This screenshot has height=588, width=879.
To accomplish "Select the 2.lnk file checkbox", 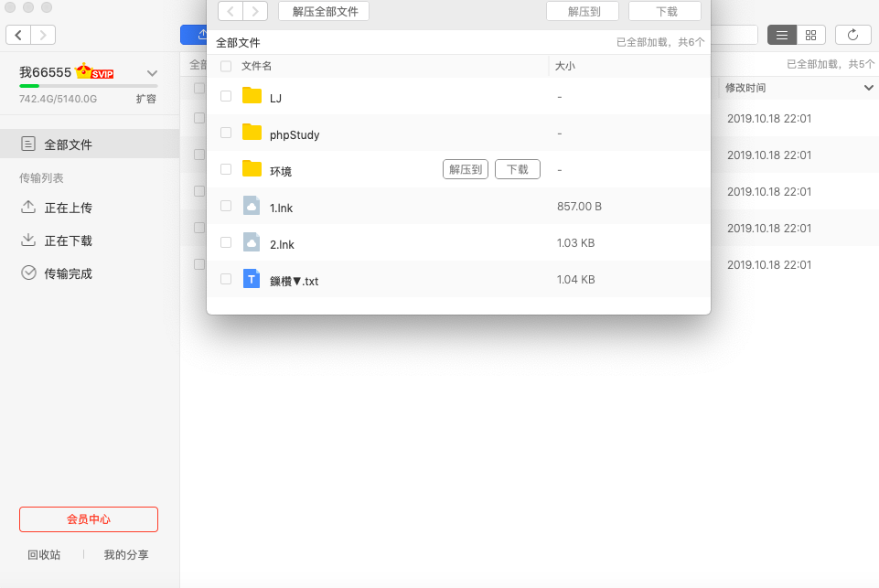I will (x=226, y=243).
